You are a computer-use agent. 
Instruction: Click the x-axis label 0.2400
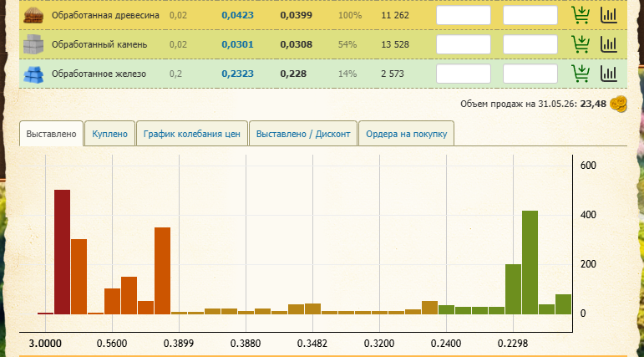pyautogui.click(x=446, y=344)
